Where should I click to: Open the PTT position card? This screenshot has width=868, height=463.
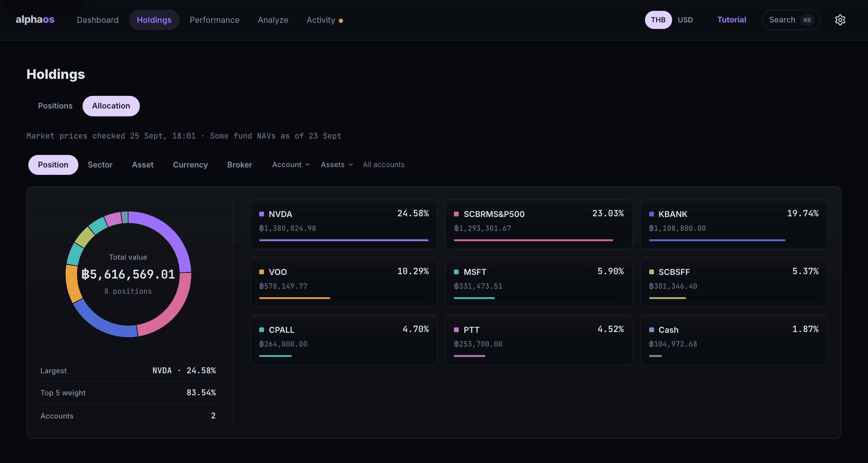tap(539, 340)
